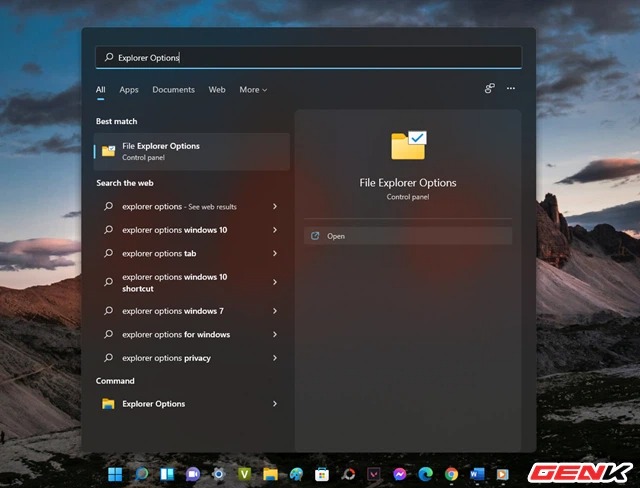640x488 pixels.
Task: Open Google Chrome from the taskbar
Action: pyautogui.click(x=452, y=474)
